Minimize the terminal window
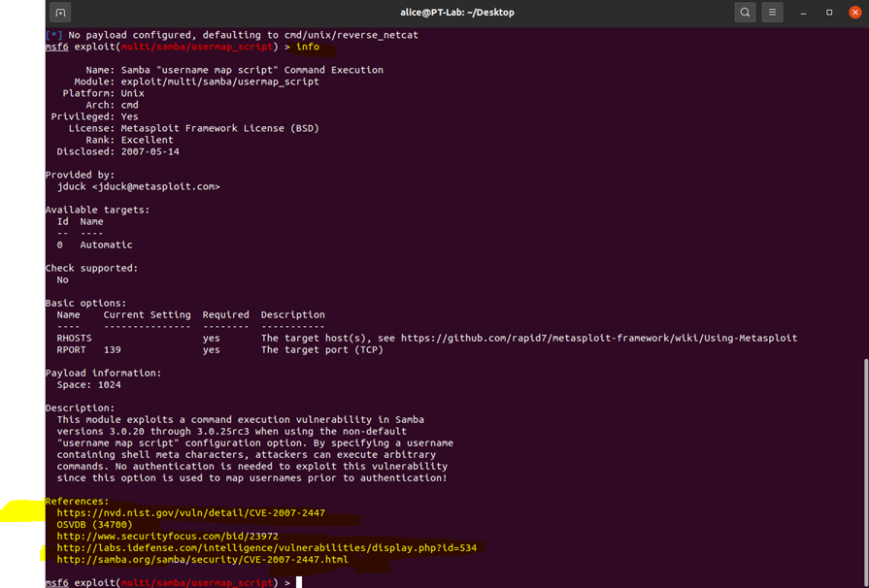Viewport: 869px width, 588px height. coord(803,13)
